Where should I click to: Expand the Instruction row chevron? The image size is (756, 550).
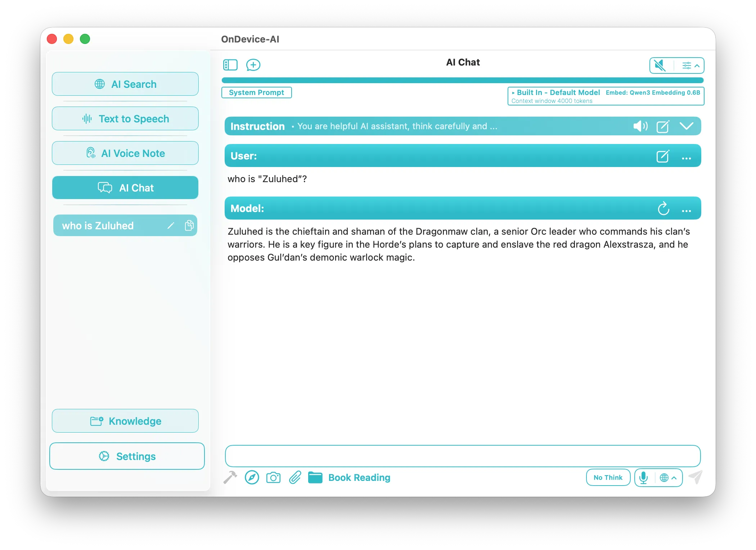687,126
